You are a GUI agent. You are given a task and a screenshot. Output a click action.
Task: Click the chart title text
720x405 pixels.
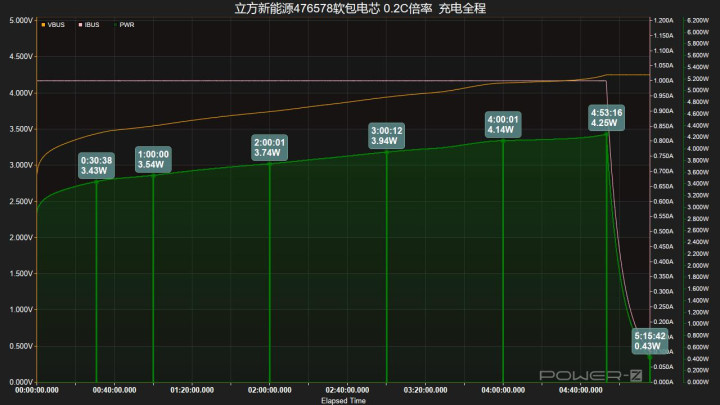[x=360, y=8]
